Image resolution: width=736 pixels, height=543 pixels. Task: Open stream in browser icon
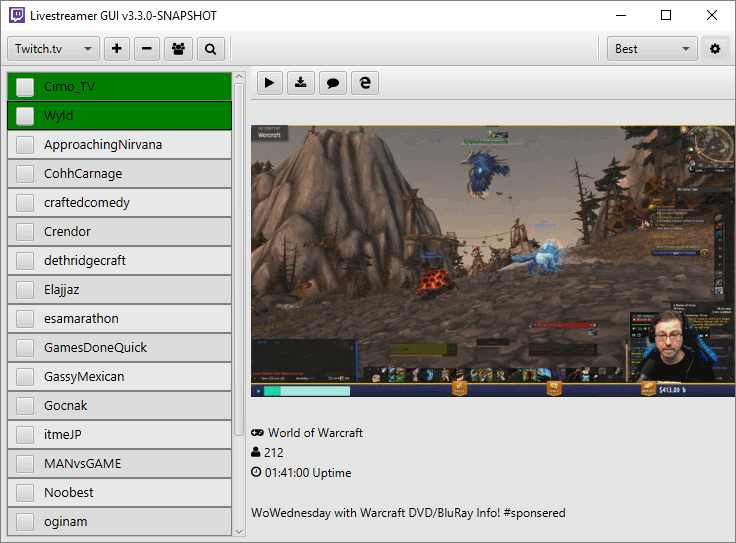point(365,83)
